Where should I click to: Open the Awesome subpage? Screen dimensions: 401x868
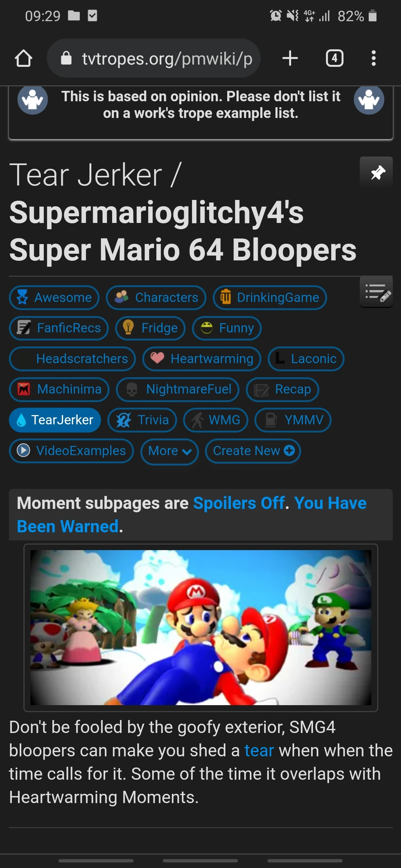[54, 297]
